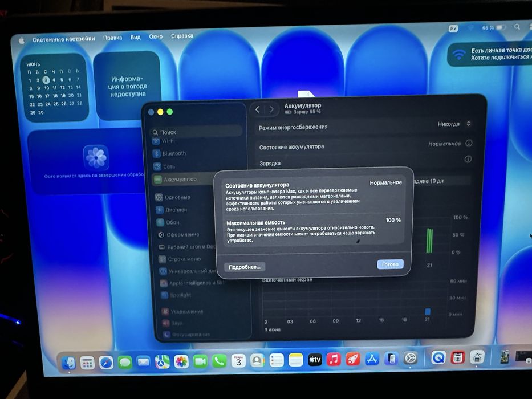
Task: Open Launchpad apps grid in Dock
Action: [x=87, y=364]
